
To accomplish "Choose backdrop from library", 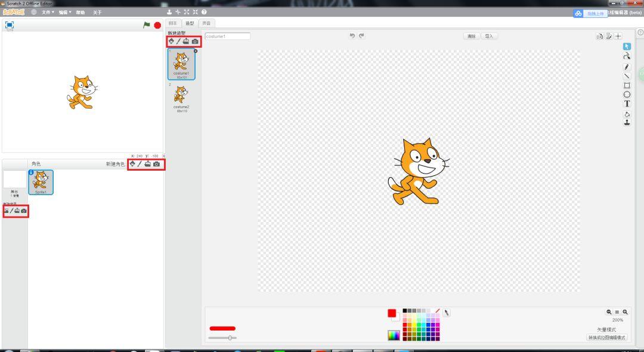I will click(6, 211).
